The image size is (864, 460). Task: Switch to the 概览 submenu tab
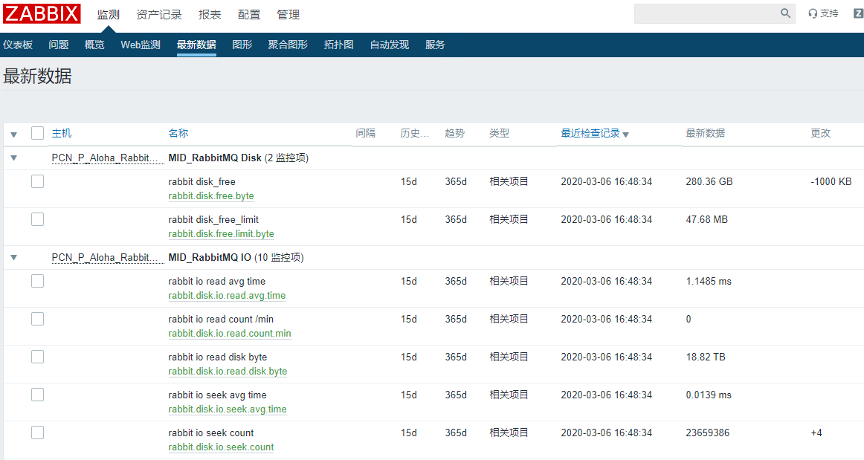[x=94, y=45]
